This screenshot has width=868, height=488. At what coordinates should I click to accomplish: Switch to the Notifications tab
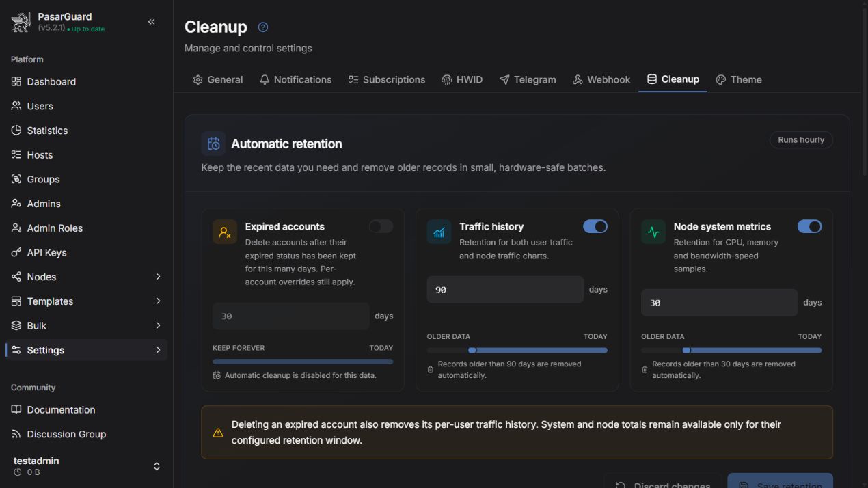click(x=295, y=79)
